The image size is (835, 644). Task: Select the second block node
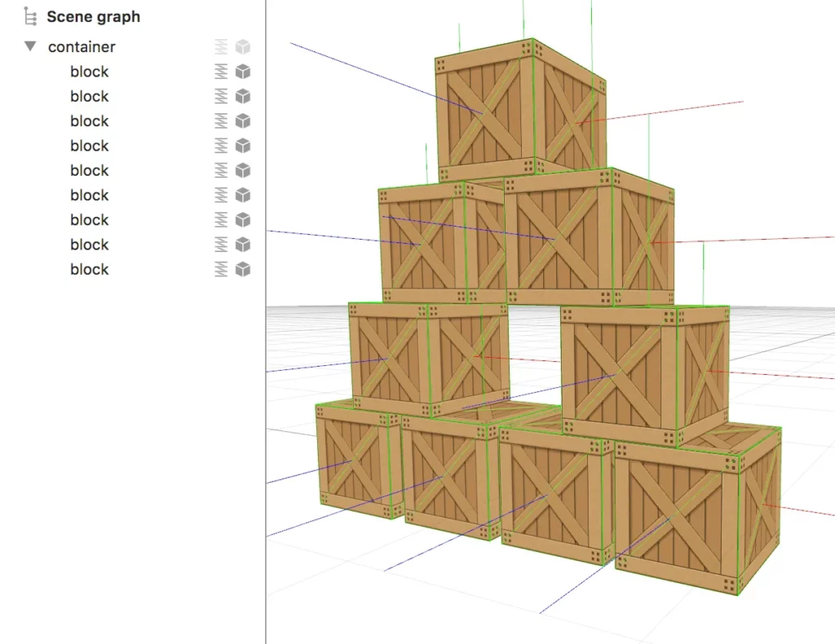click(90, 96)
